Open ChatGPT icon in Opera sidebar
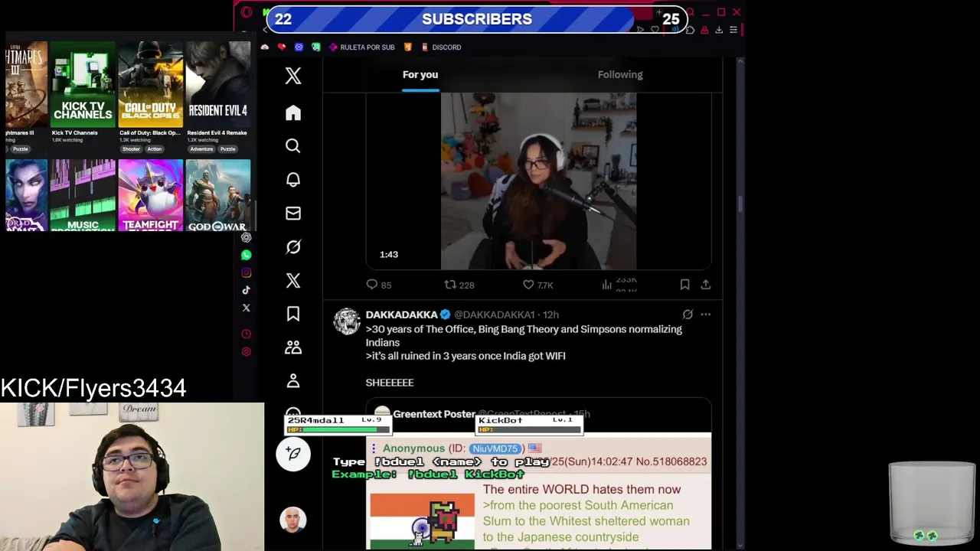Image resolution: width=980 pixels, height=551 pixels. (247, 237)
